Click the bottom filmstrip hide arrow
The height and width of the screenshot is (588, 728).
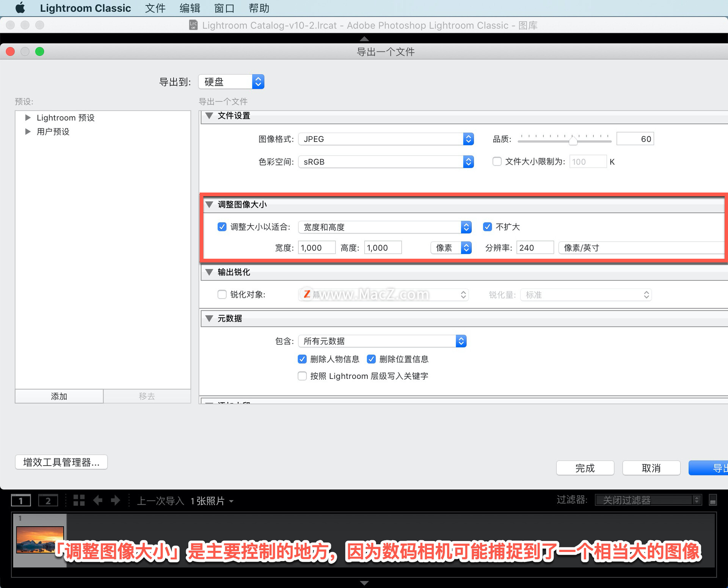coord(364,583)
